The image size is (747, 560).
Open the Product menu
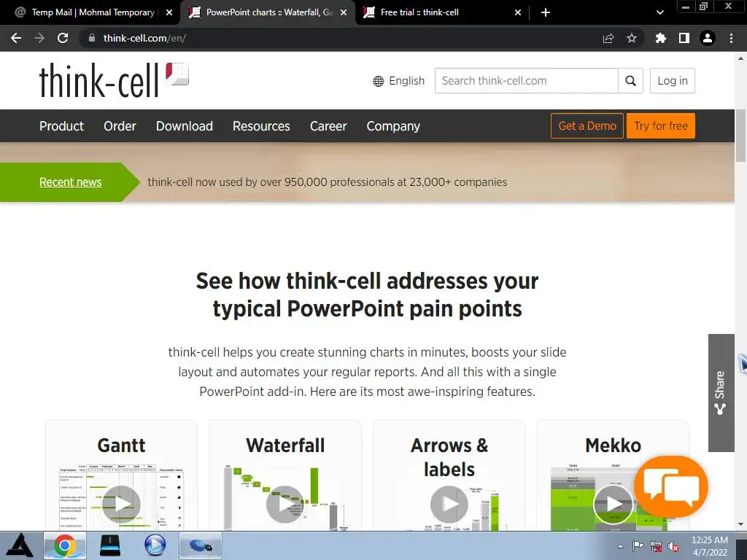[x=61, y=126]
